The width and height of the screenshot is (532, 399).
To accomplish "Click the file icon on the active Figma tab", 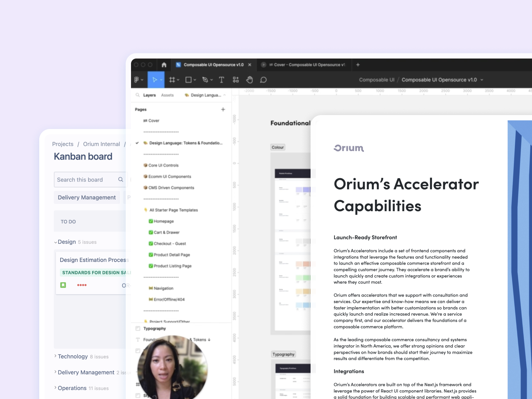I will tap(178, 65).
